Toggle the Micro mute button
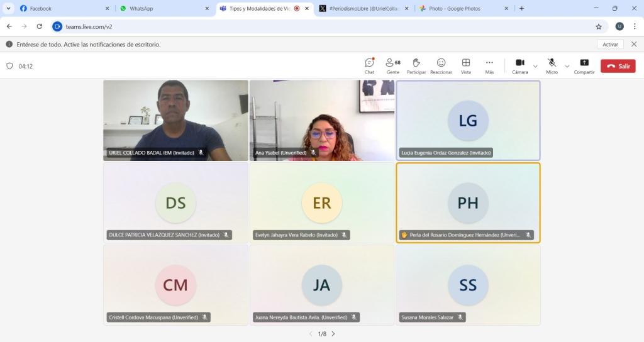The height and width of the screenshot is (342, 644). 552,63
